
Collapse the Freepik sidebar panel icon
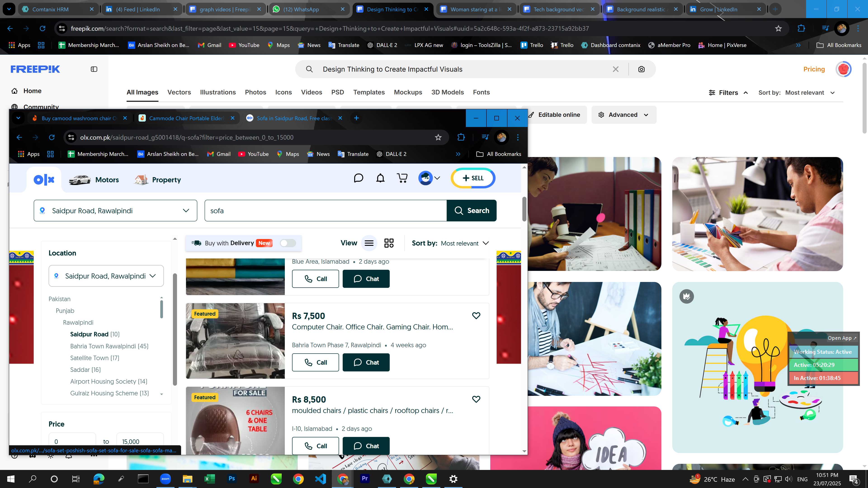click(x=94, y=69)
